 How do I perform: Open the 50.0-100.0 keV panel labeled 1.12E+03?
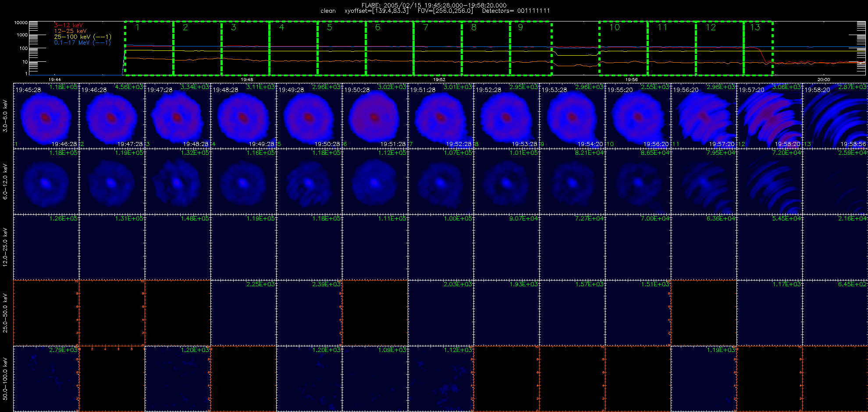[441, 379]
